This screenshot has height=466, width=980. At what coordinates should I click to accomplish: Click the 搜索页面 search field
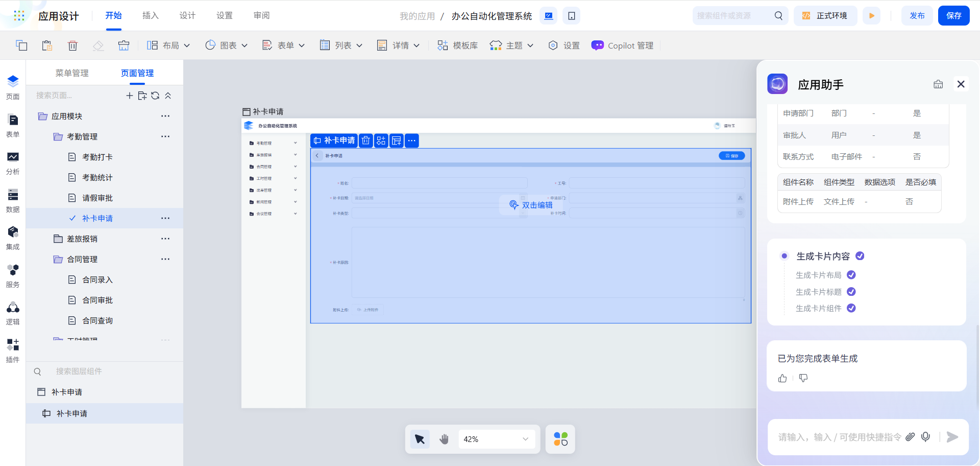pos(77,96)
